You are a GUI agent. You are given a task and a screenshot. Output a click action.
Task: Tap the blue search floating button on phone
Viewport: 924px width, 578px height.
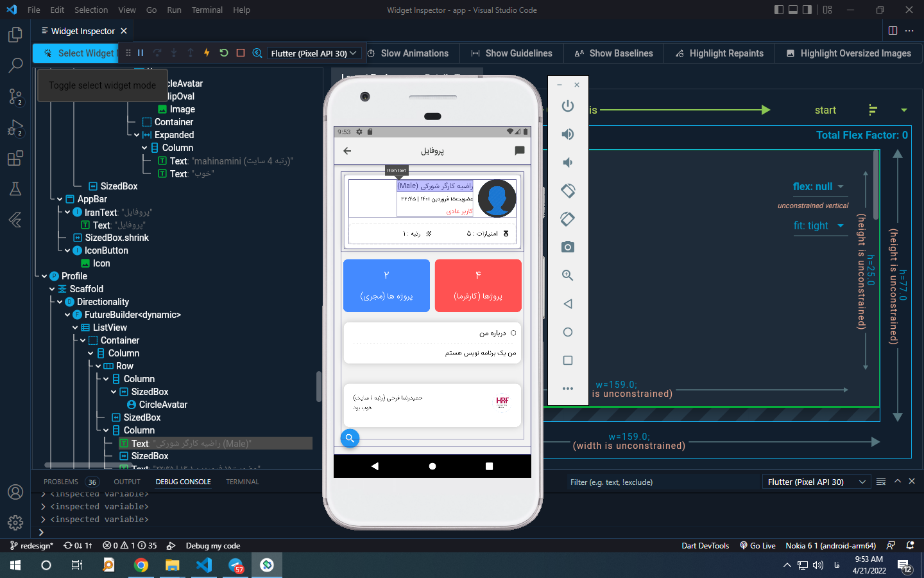[350, 439]
